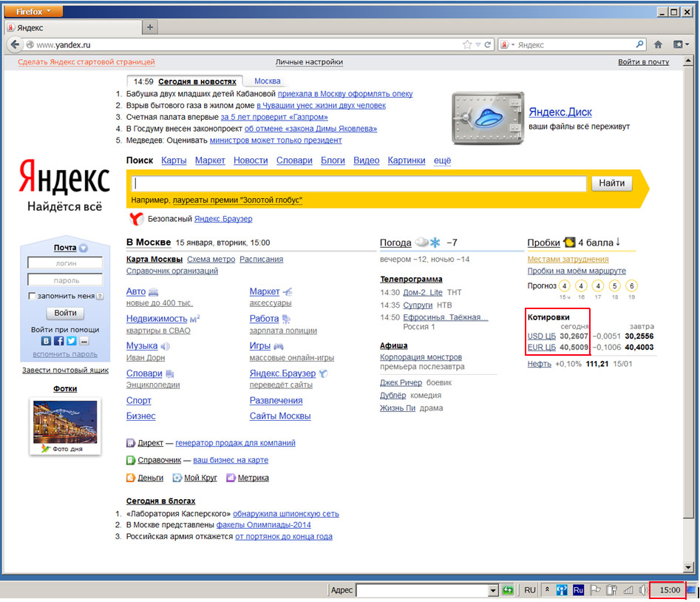Reload the page with the refresh icon
The height and width of the screenshot is (602, 700).
[x=488, y=44]
